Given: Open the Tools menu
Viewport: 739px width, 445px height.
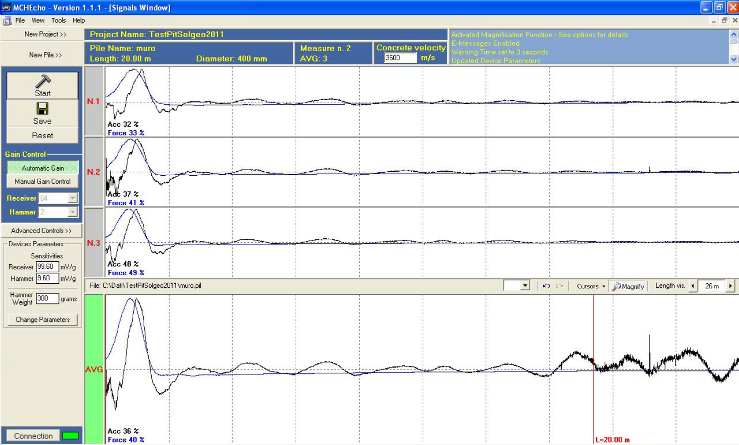Looking at the screenshot, I should [58, 21].
